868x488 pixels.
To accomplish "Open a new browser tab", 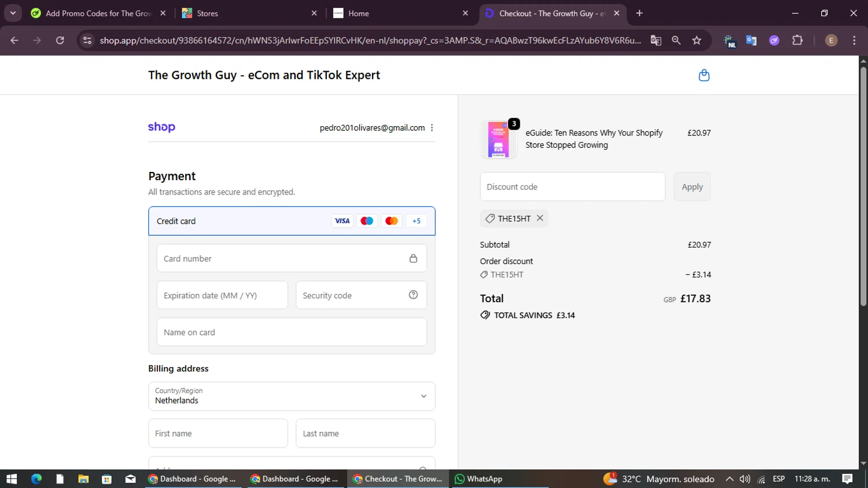I will [x=639, y=13].
